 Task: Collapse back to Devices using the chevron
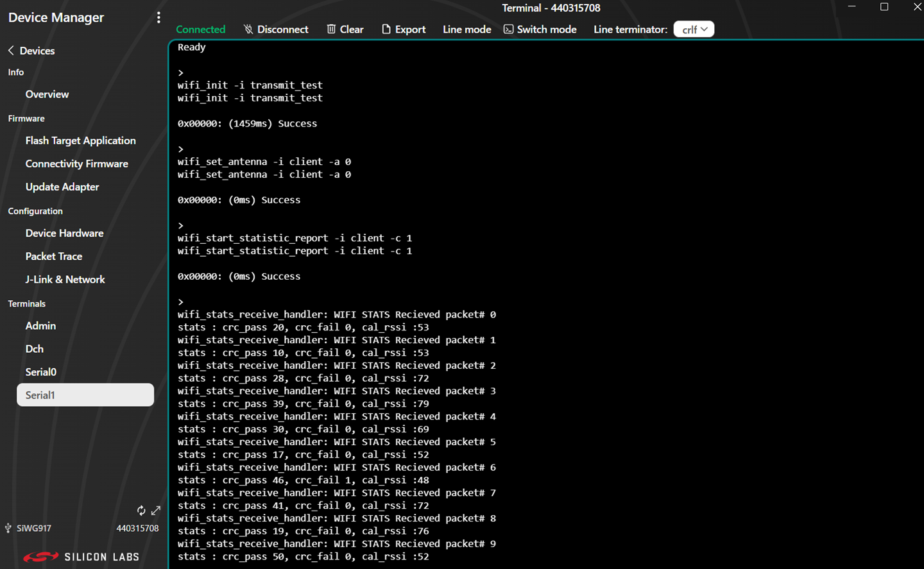(x=10, y=51)
